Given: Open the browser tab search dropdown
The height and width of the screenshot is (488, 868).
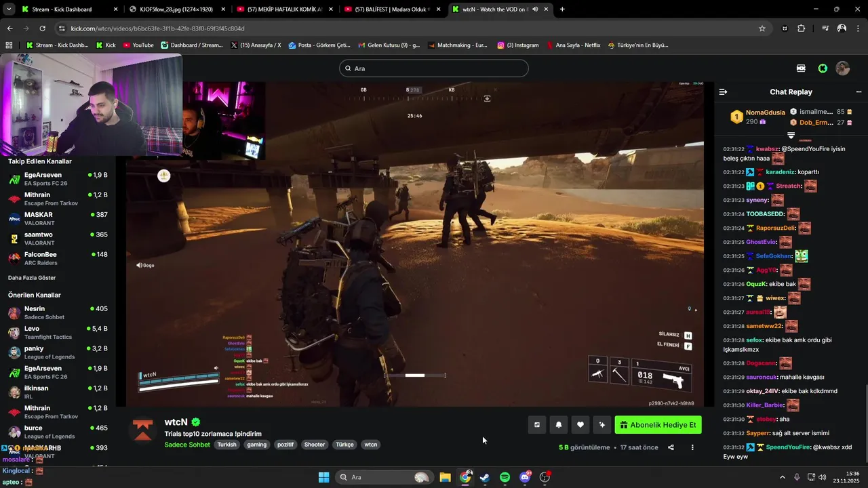Looking at the screenshot, I should point(9,9).
